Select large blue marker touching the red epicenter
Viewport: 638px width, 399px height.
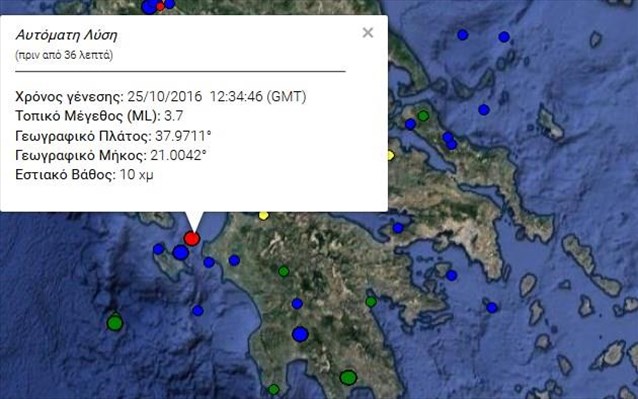(x=180, y=253)
